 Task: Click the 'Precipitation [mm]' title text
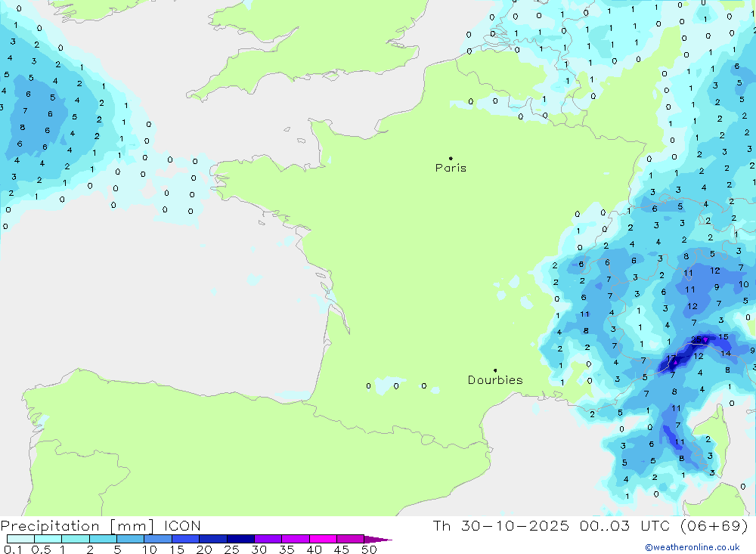pyautogui.click(x=78, y=526)
